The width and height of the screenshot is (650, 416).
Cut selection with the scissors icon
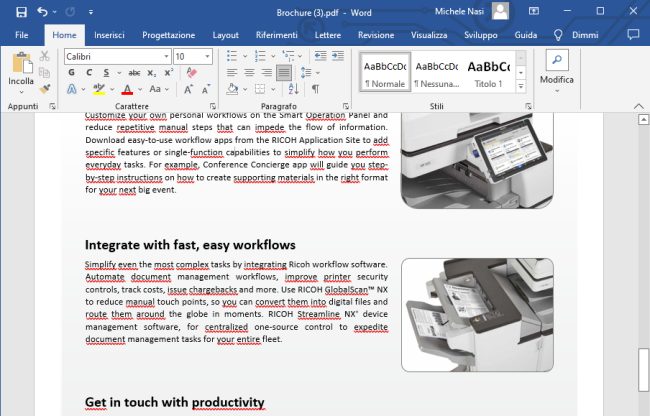(x=44, y=56)
